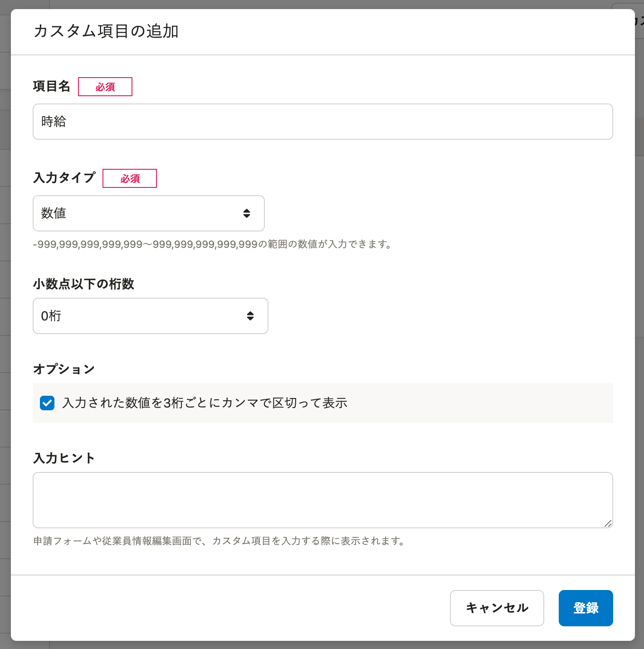
Task: Click the カスタム項目の追加 dialog title
Action: tap(106, 31)
